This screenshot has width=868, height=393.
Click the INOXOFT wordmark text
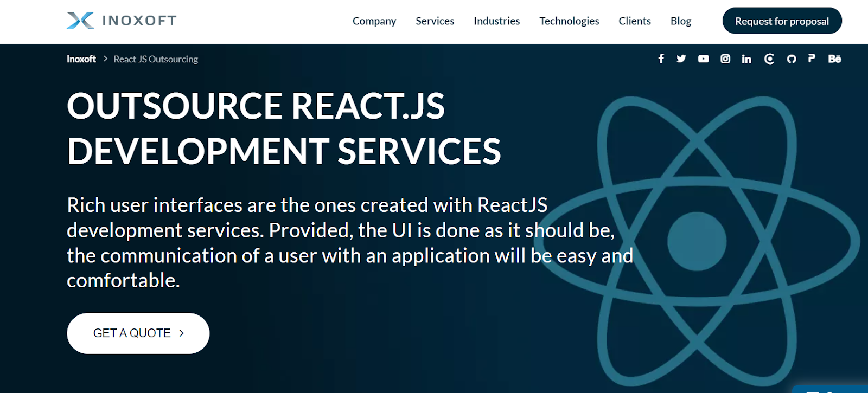tap(139, 21)
